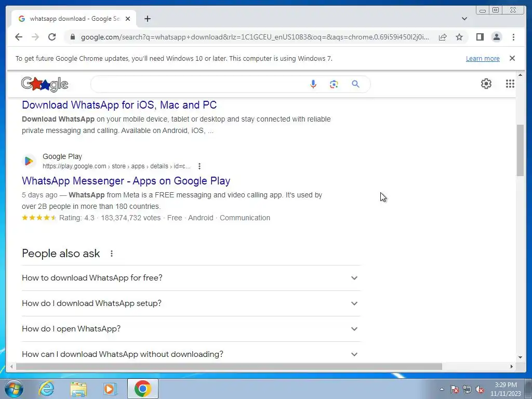Screen dimensions: 532x399
Task: Start voice search with microphone icon
Action: (313, 84)
